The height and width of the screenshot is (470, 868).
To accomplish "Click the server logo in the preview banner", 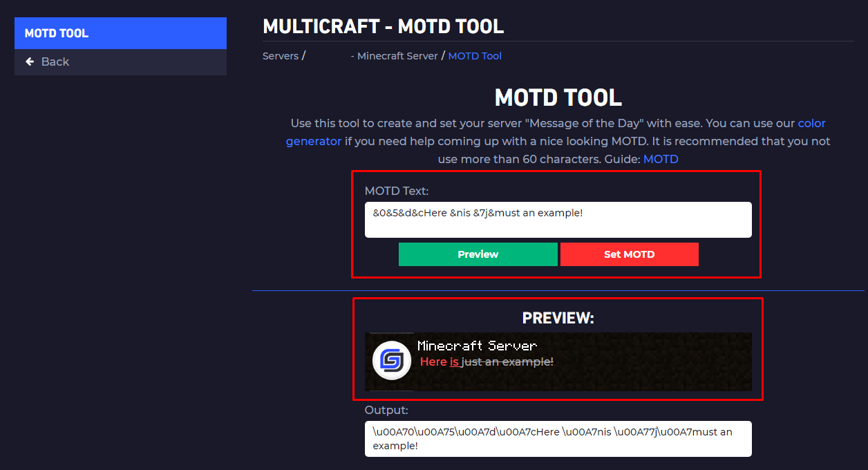I will tap(391, 360).
